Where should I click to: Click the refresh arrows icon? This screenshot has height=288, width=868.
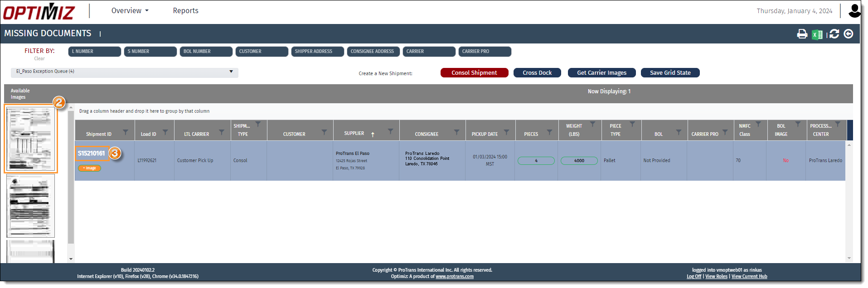tap(834, 34)
